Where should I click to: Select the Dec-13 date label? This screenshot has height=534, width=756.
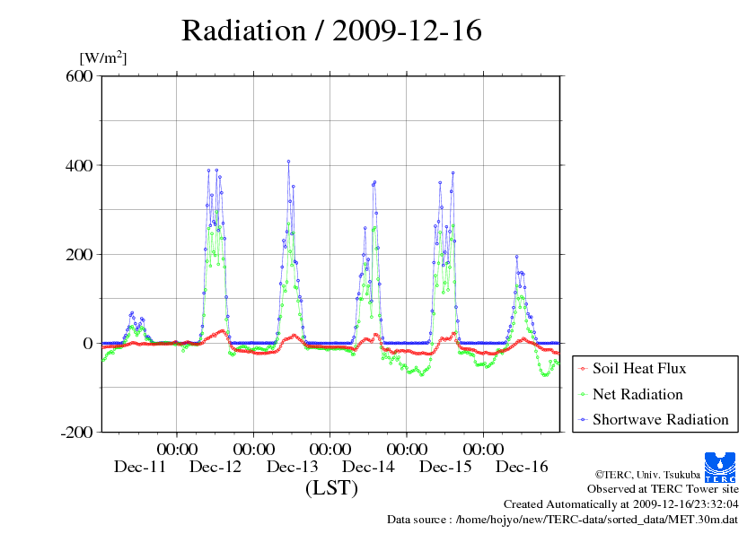click(x=293, y=467)
